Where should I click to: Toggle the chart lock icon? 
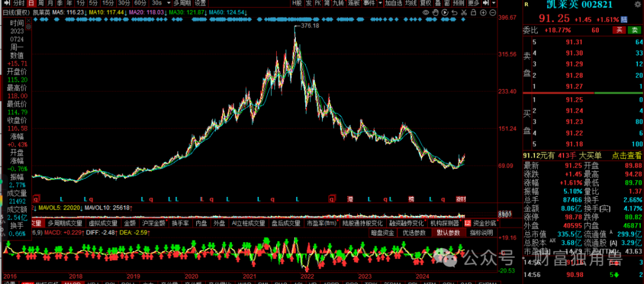click(x=473, y=13)
